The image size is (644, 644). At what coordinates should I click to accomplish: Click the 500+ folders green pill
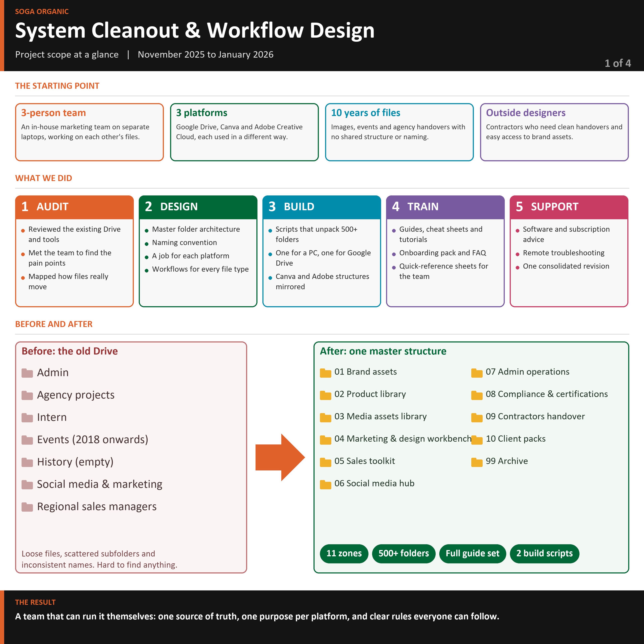point(404,554)
